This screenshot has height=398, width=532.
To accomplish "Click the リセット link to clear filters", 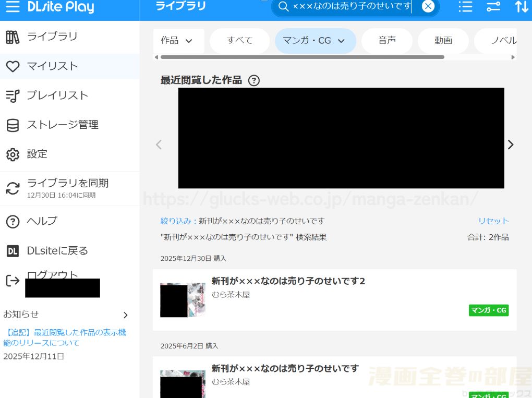I will point(493,221).
